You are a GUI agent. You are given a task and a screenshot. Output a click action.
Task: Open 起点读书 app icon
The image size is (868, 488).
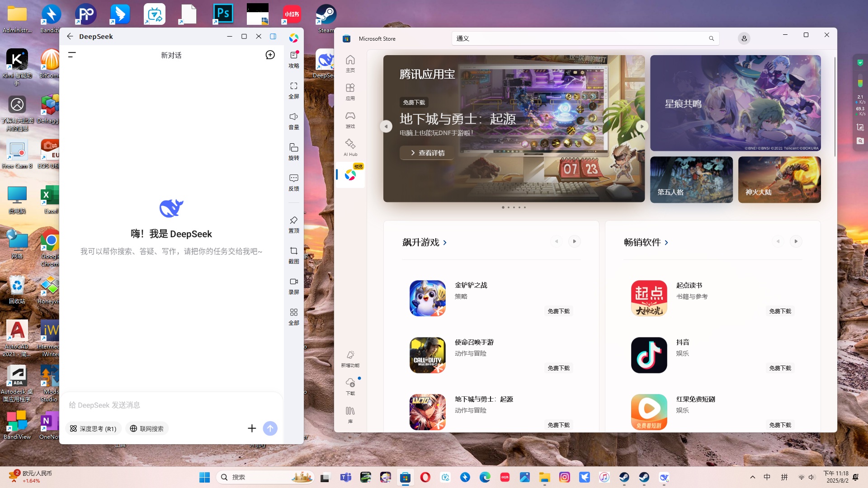(649, 298)
